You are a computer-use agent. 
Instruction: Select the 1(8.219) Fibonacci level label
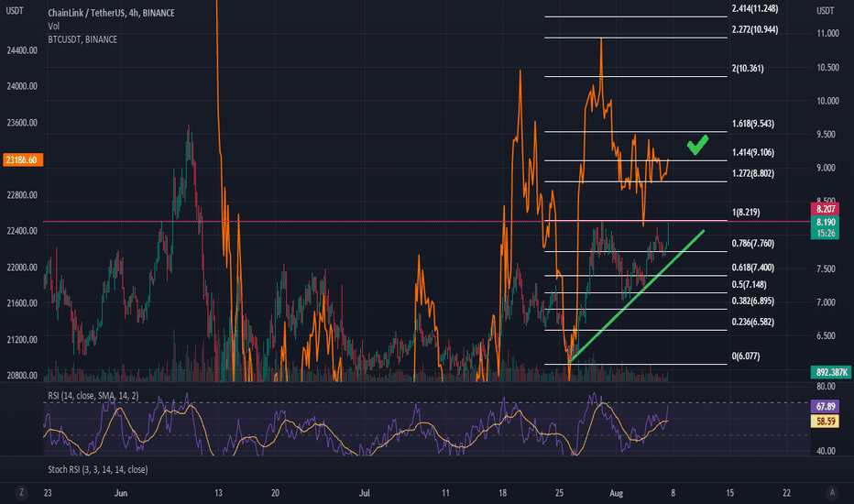pyautogui.click(x=746, y=212)
